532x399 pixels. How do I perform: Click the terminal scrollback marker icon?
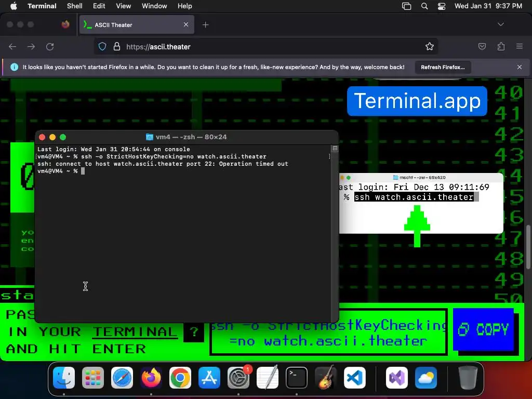(x=335, y=148)
